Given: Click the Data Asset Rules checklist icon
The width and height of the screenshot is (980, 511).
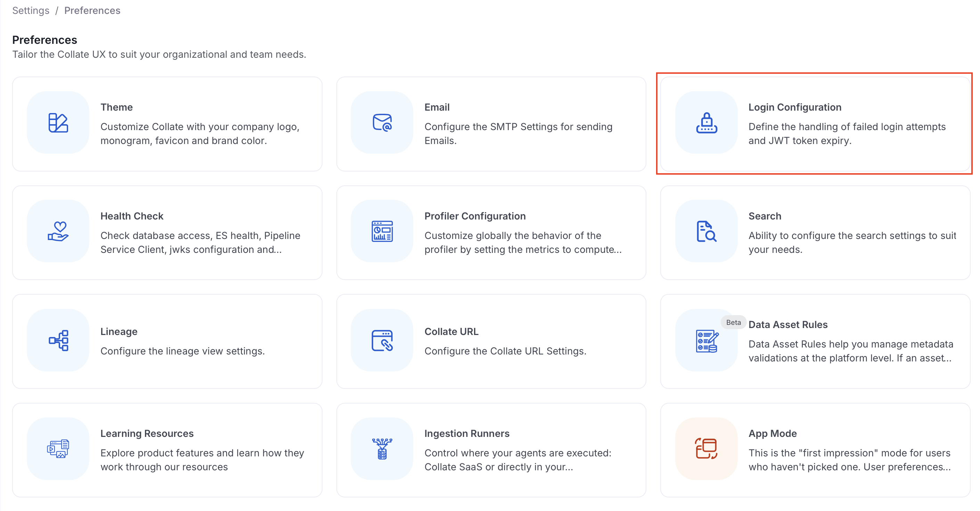Looking at the screenshot, I should click(707, 341).
